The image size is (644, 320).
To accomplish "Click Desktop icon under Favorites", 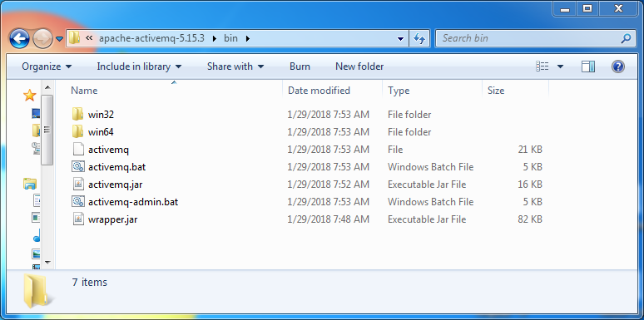I will [36, 114].
